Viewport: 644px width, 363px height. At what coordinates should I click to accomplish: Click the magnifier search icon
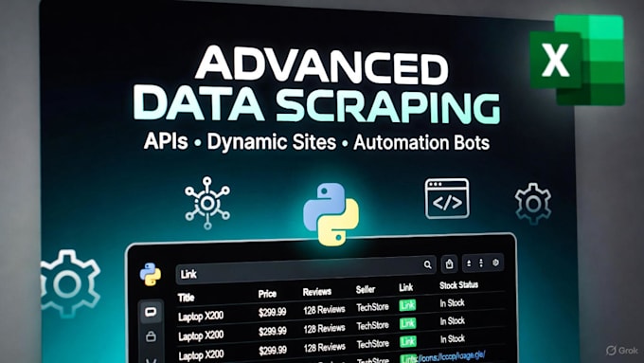pos(427,264)
